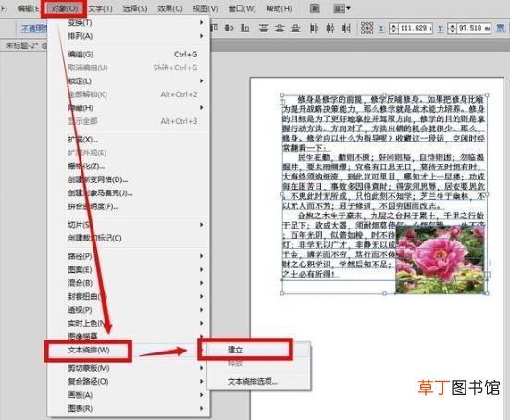Screen dimensions: 510x420
Task: Expand the 隐藏(H) submenu arrow
Action: coord(202,107)
